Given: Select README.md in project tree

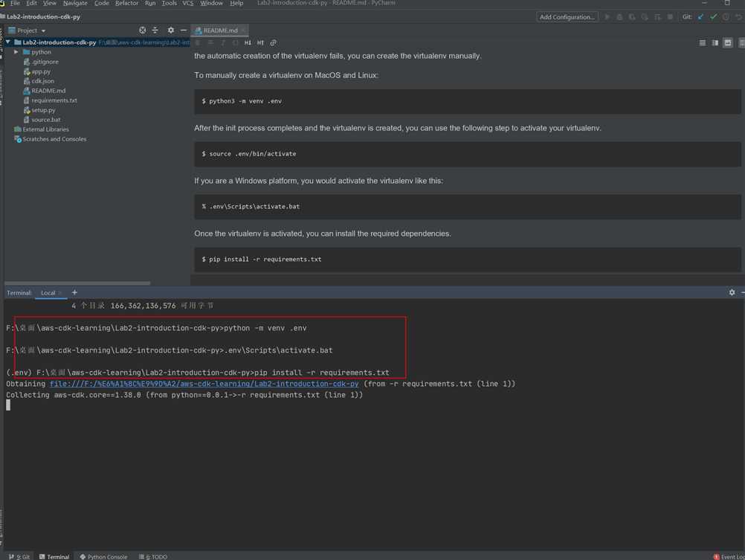Looking at the screenshot, I should (48, 91).
